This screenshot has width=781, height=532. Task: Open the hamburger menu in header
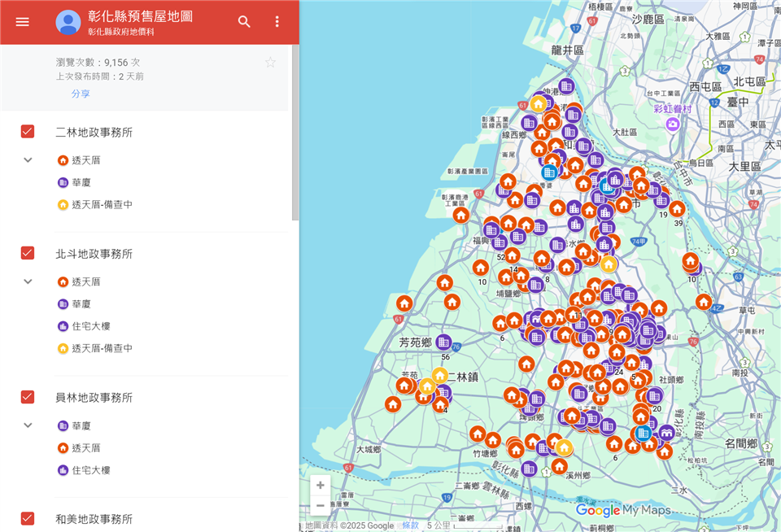click(22, 22)
